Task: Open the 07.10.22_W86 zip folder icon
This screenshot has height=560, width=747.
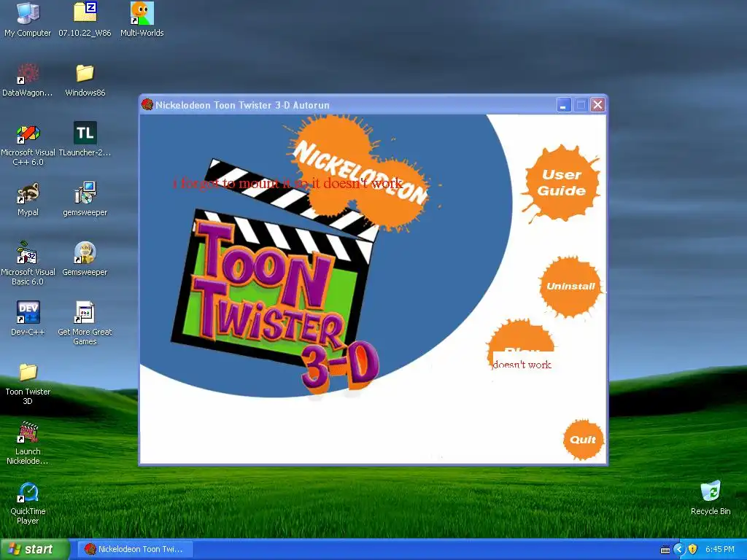Action: (85, 19)
